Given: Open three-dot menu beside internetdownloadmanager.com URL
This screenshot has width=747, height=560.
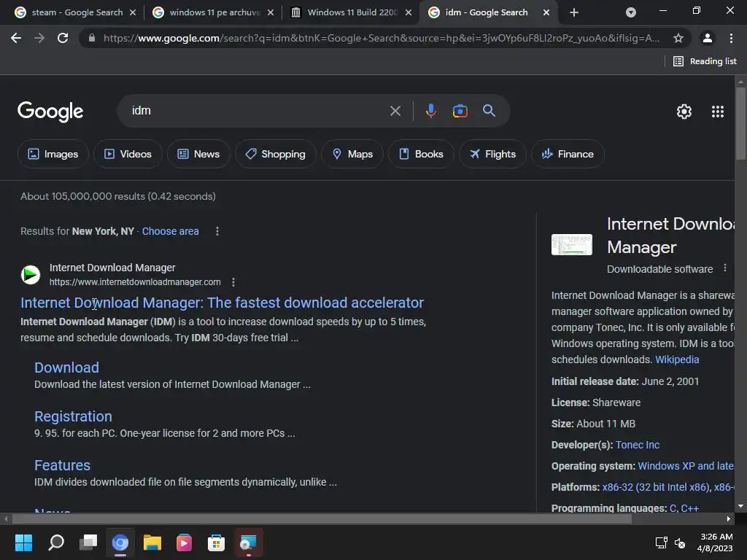Looking at the screenshot, I should [x=233, y=282].
